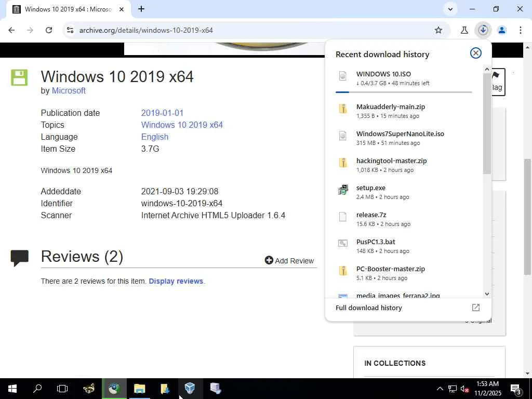Click the downloads list scrollbar thumb

[x=487, y=124]
